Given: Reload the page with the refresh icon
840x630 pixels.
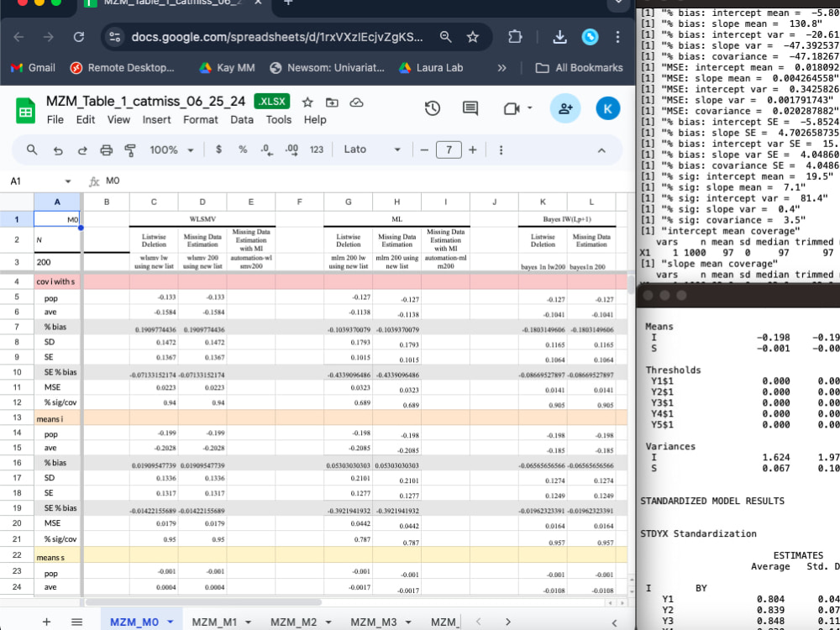Looking at the screenshot, I should pyautogui.click(x=79, y=37).
